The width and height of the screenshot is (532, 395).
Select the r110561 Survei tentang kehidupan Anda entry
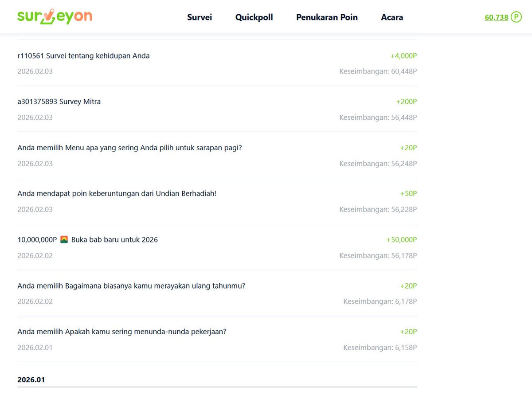pos(84,56)
